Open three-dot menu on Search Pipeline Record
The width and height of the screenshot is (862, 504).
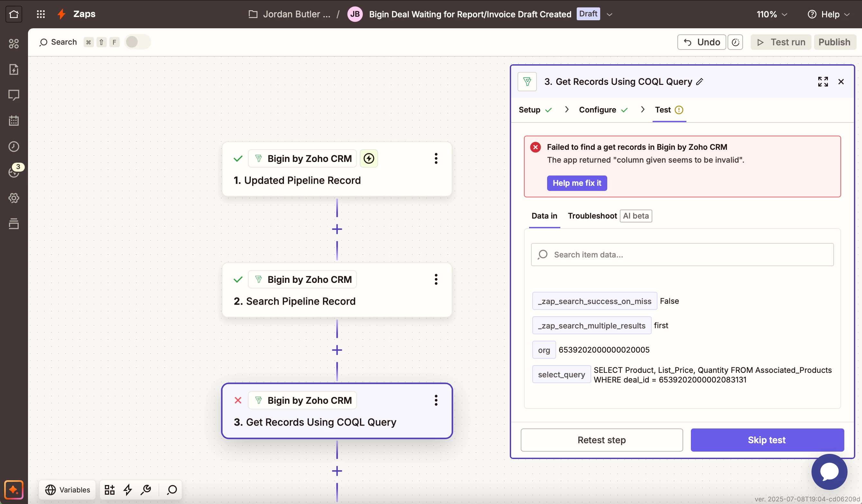tap(436, 279)
